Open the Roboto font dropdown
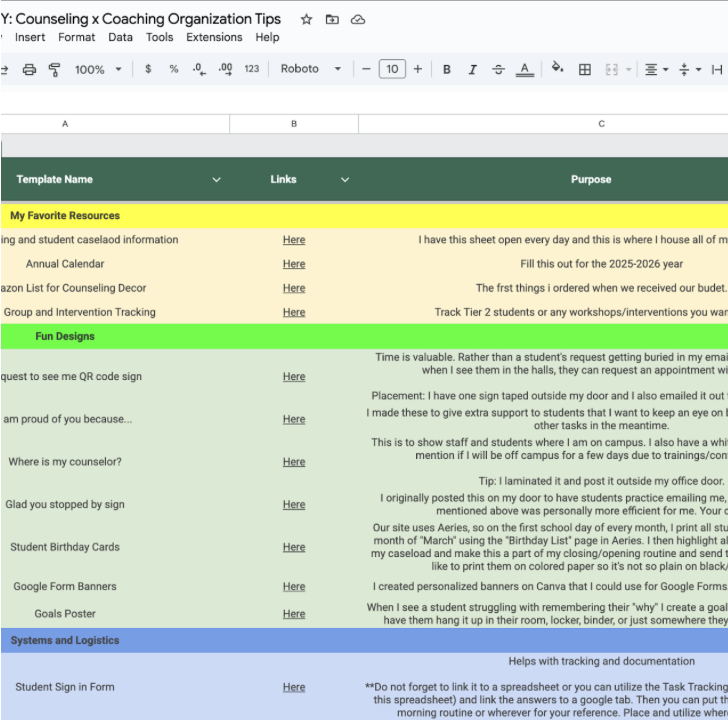This screenshot has width=728, height=720. (311, 69)
